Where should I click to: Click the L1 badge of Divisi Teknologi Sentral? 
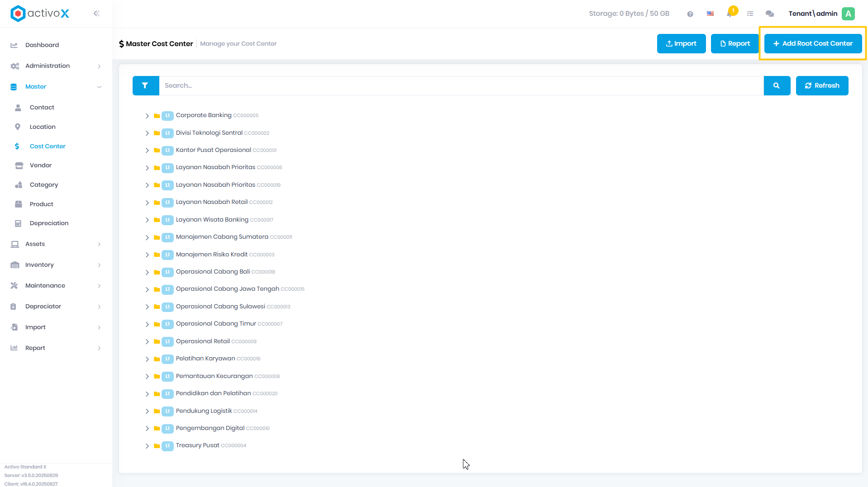tap(167, 133)
